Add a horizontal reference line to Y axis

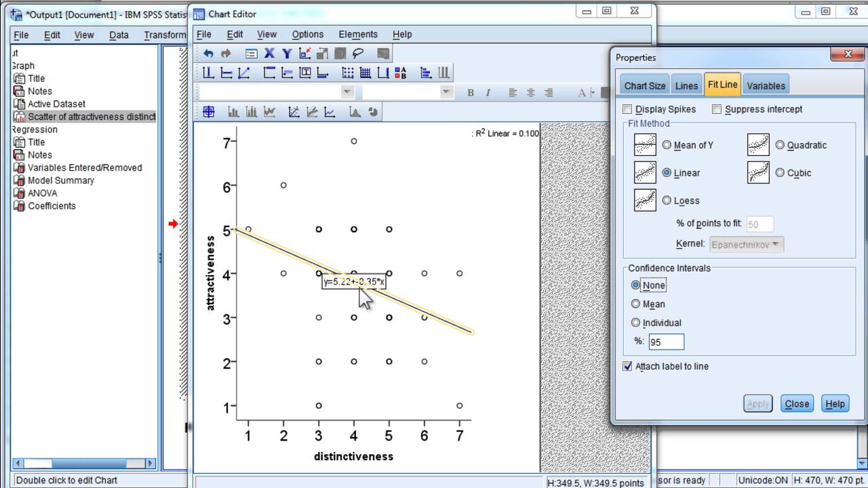click(226, 73)
